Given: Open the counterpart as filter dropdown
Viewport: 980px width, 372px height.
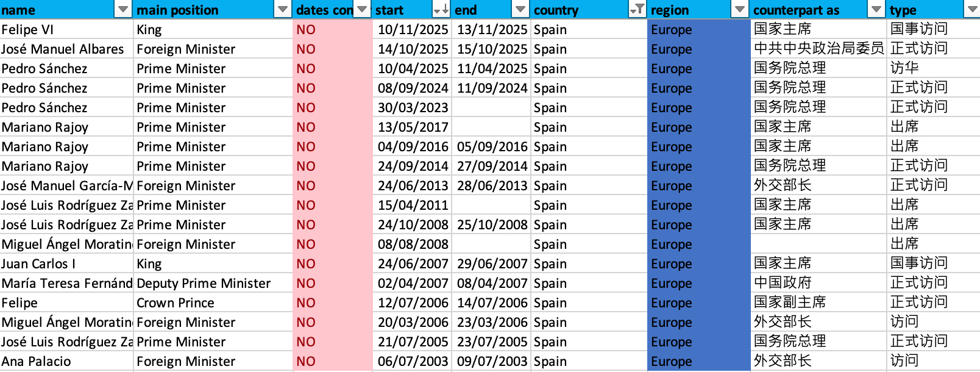Looking at the screenshot, I should click(876, 10).
